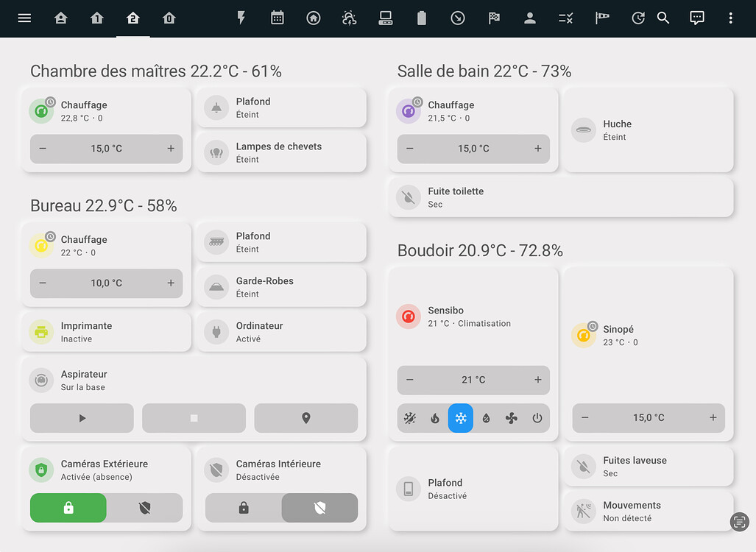
Task: Open the Imprimante card
Action: 107,332
